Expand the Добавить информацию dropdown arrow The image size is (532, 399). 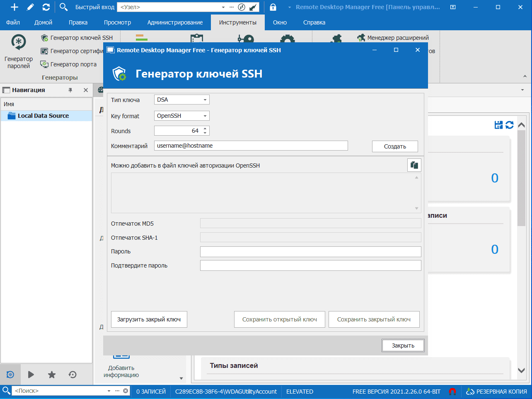pyautogui.click(x=181, y=378)
